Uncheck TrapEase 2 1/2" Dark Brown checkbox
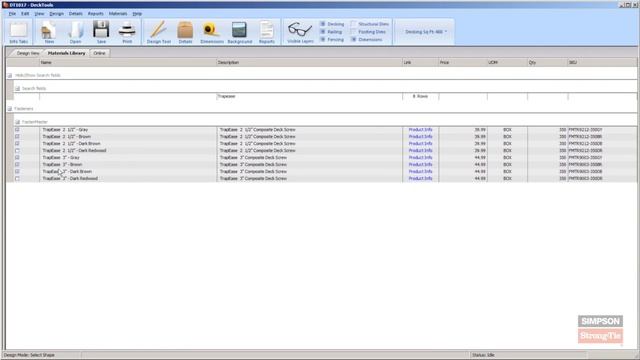Screen dimensions: 640x360 click(17, 144)
